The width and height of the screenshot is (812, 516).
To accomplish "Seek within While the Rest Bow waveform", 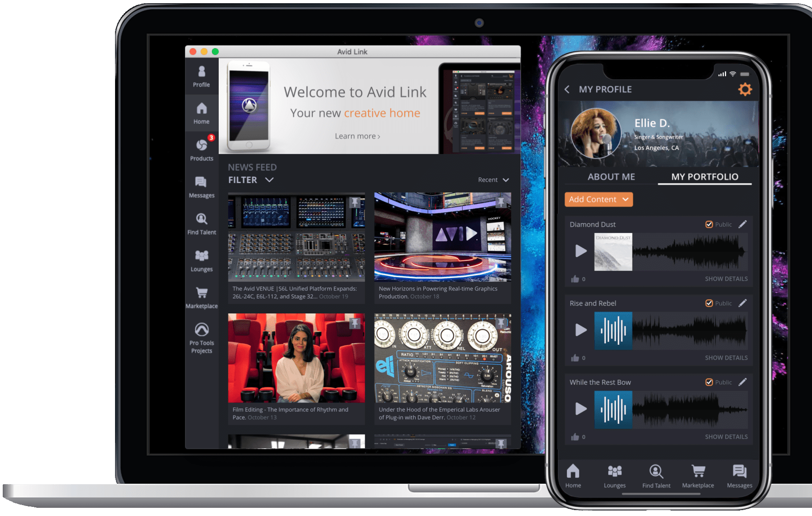I will tap(690, 410).
